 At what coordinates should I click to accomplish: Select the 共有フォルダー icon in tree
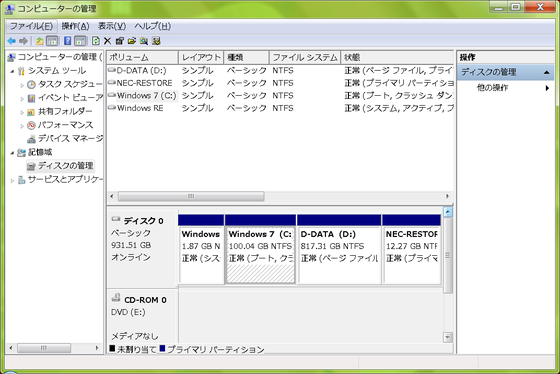[31, 111]
